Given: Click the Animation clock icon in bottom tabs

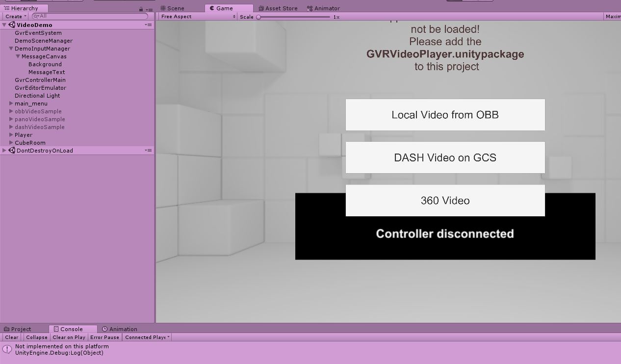Looking at the screenshot, I should [x=104, y=329].
